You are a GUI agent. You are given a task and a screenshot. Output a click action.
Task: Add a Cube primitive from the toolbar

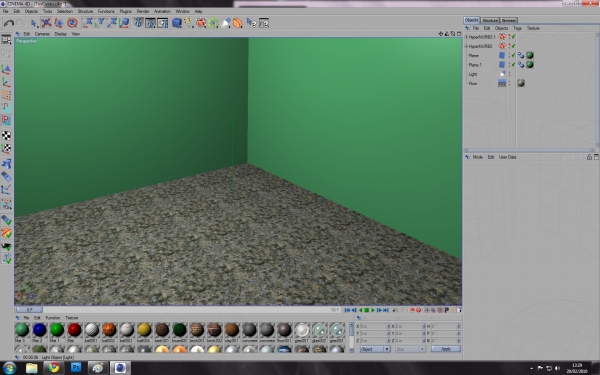click(x=176, y=23)
